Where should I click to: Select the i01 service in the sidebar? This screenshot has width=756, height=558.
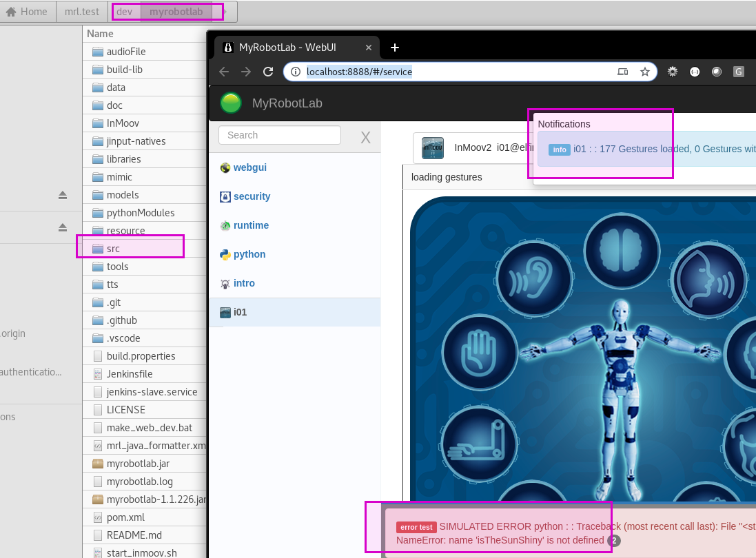(294, 312)
